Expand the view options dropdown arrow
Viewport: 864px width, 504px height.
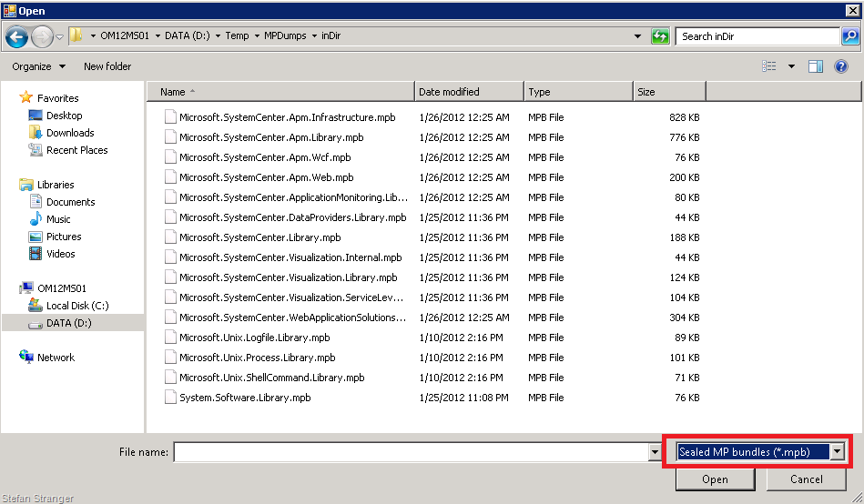pyautogui.click(x=791, y=66)
